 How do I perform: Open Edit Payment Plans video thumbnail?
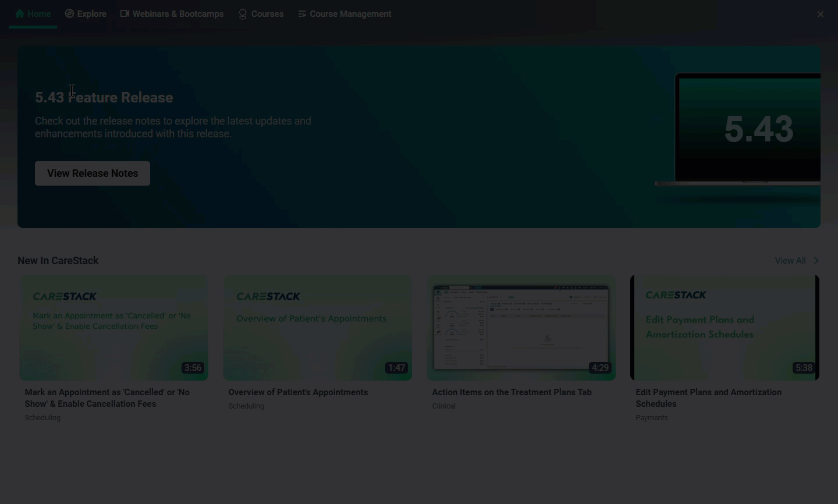coord(725,328)
